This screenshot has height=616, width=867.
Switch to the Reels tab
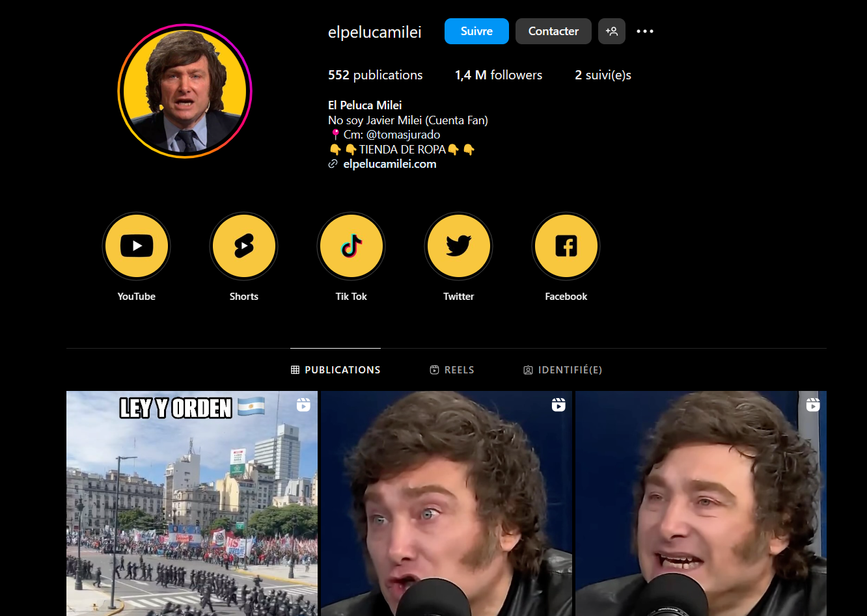(452, 370)
